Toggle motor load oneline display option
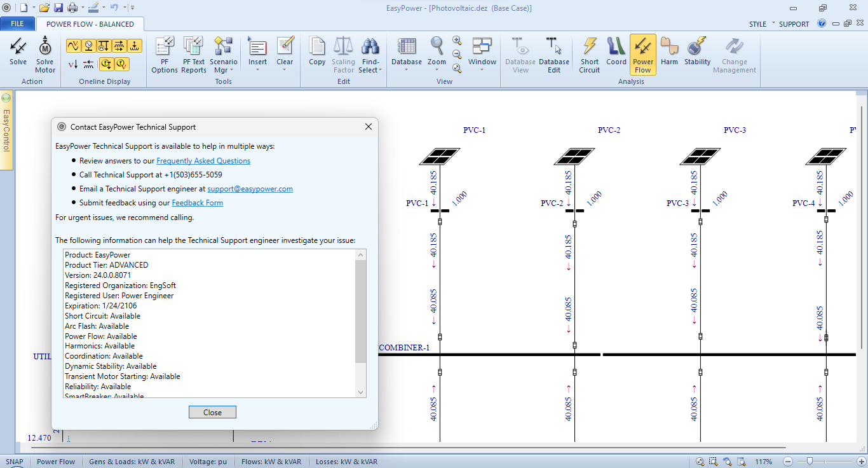 pyautogui.click(x=104, y=46)
